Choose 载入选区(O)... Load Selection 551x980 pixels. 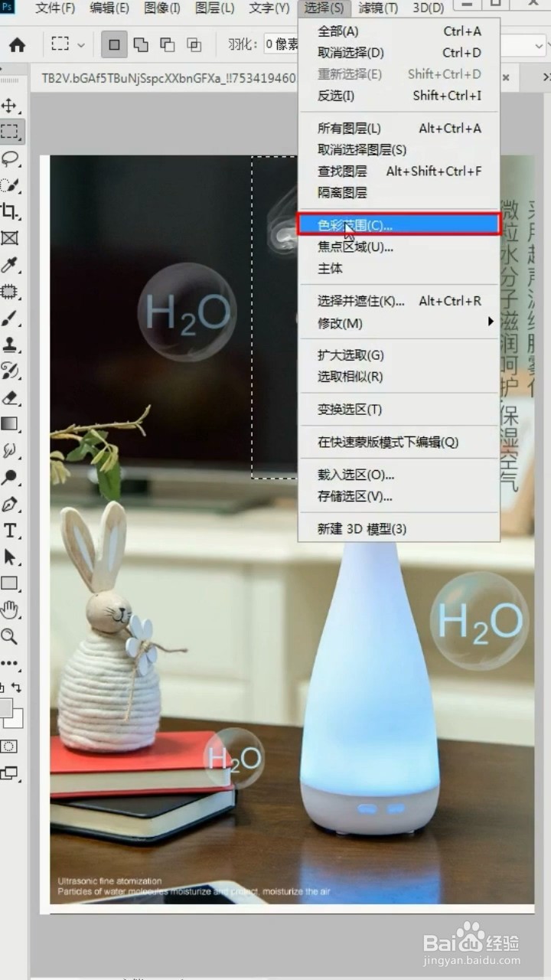pyautogui.click(x=399, y=475)
